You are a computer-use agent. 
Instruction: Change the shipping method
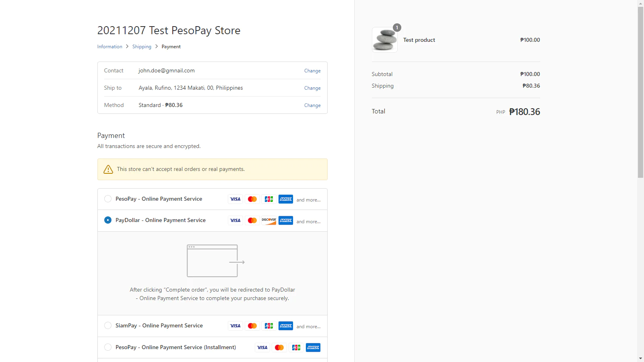(x=312, y=105)
